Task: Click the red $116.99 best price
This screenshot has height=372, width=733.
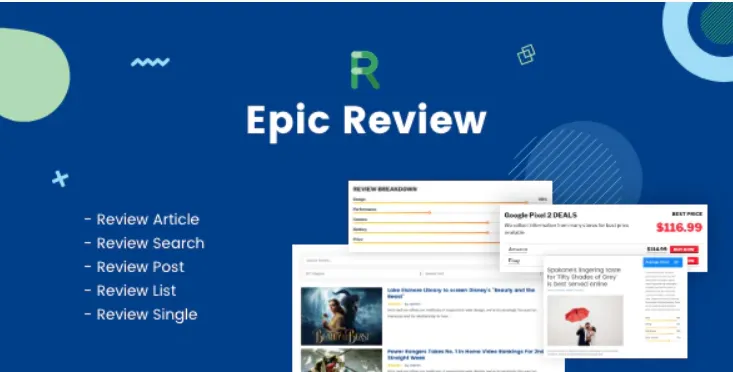Action: point(679,228)
